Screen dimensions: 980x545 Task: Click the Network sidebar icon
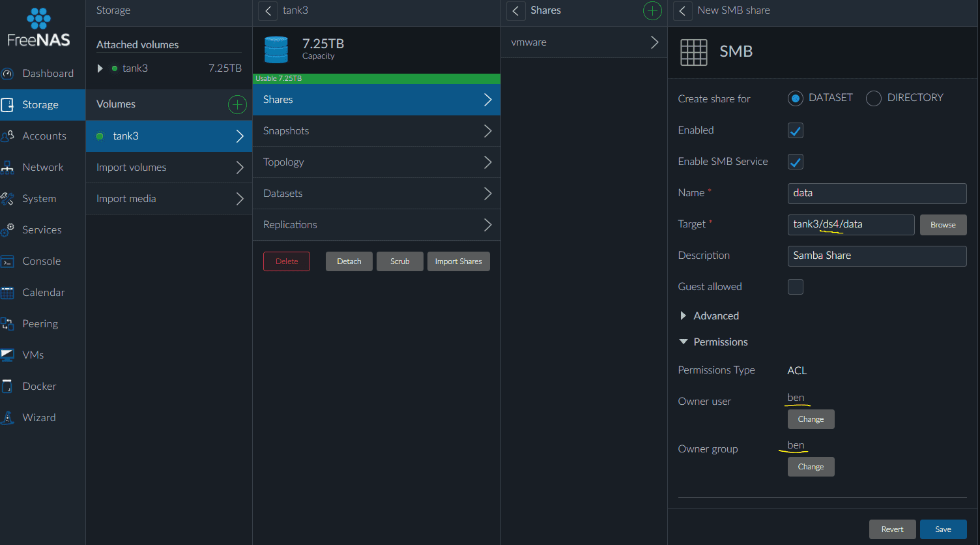(x=7, y=168)
